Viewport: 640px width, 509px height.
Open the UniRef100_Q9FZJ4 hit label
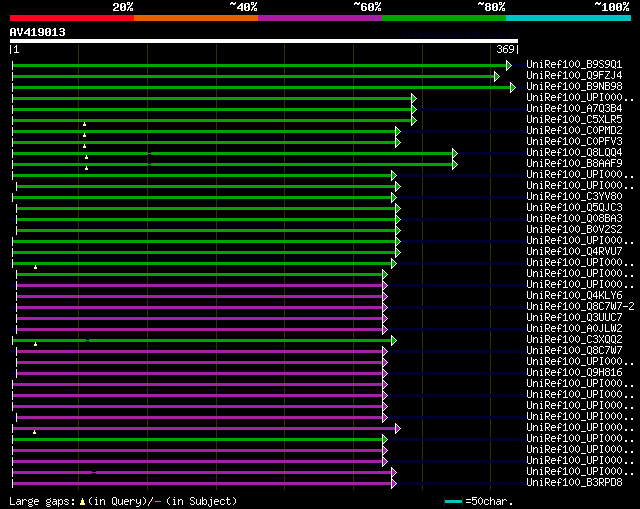click(x=574, y=76)
